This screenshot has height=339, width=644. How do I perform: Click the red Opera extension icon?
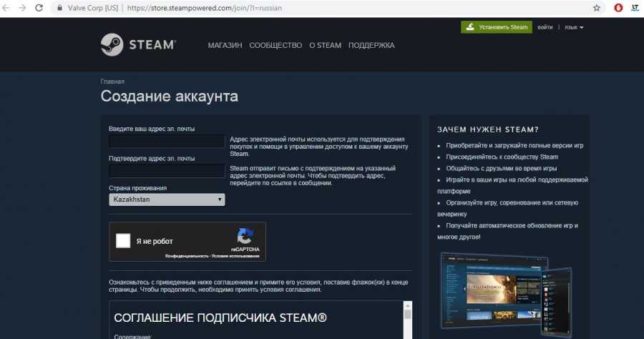618,8
